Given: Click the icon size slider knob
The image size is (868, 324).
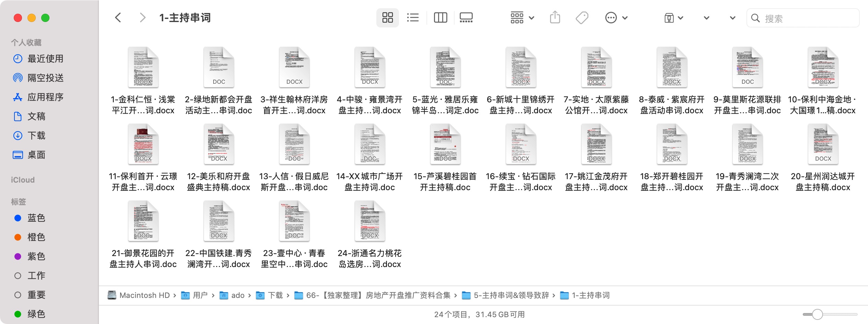Looking at the screenshot, I should click(x=817, y=314).
